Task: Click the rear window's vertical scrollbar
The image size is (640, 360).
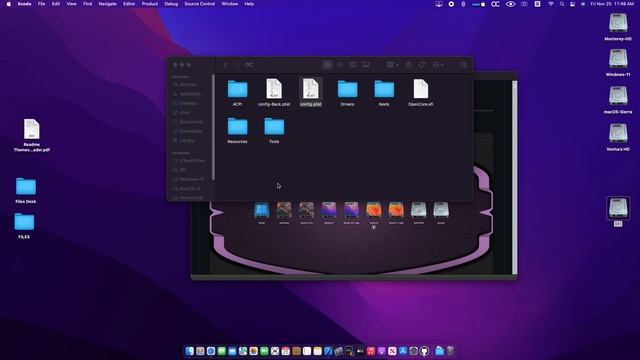Action: pos(515,178)
